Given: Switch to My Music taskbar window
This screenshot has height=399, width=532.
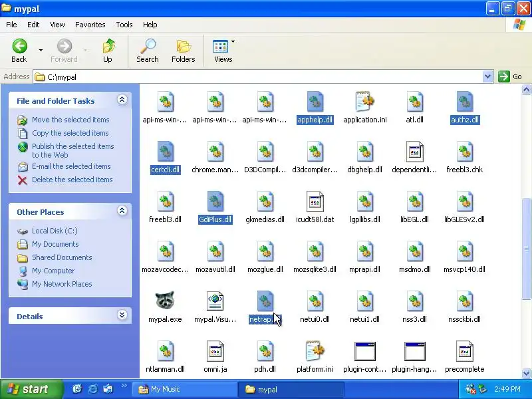Looking at the screenshot, I should [185, 390].
